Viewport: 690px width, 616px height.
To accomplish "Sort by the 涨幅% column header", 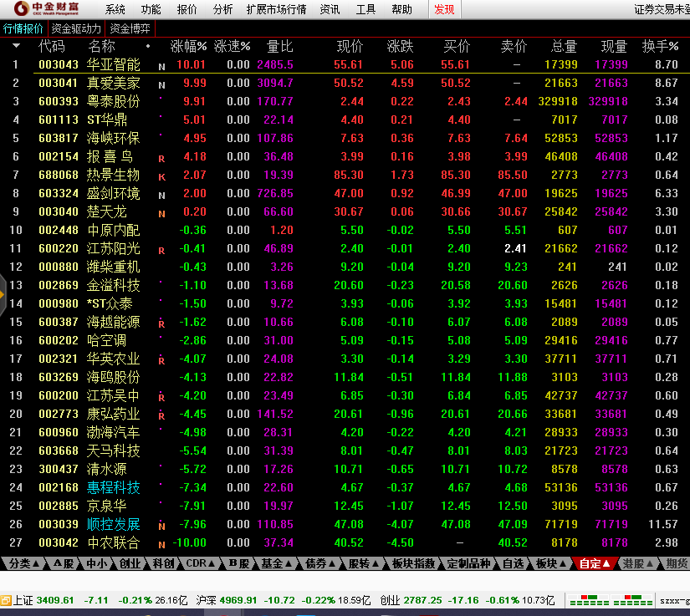I will [188, 46].
